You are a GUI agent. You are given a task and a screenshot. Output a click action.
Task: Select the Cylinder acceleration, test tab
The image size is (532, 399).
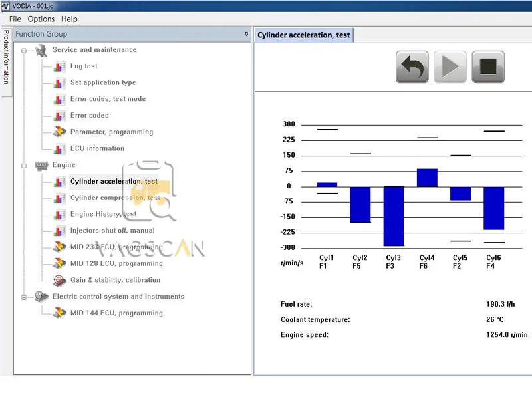click(x=304, y=35)
